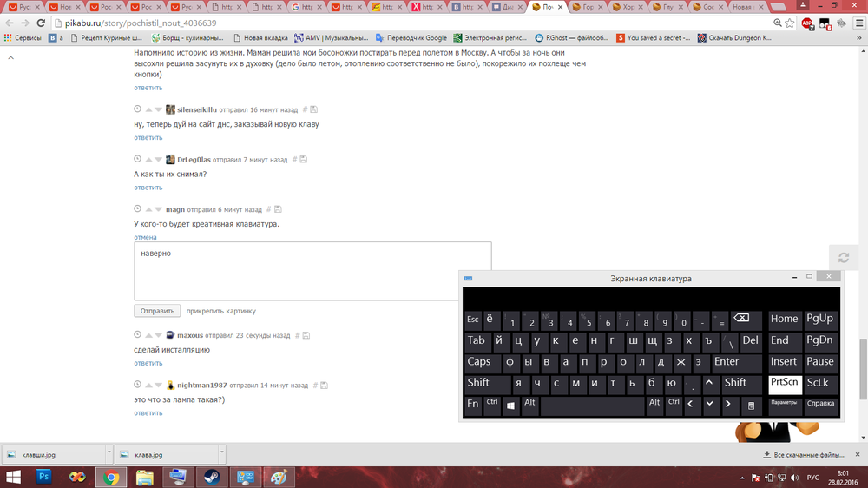Save the nightman1987 comment with the floppy icon
This screenshot has width=868, height=488.
click(x=325, y=385)
